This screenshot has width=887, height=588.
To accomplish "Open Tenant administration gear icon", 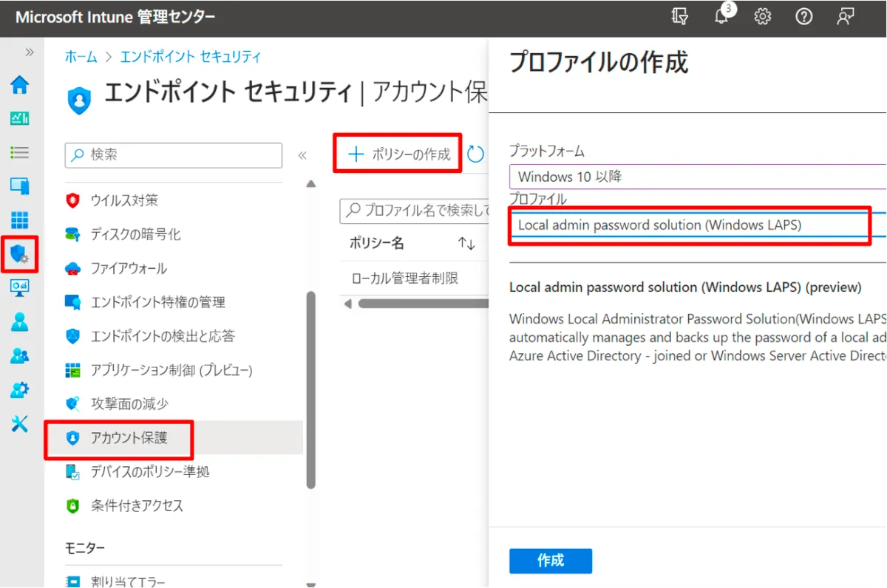I will (x=20, y=389).
